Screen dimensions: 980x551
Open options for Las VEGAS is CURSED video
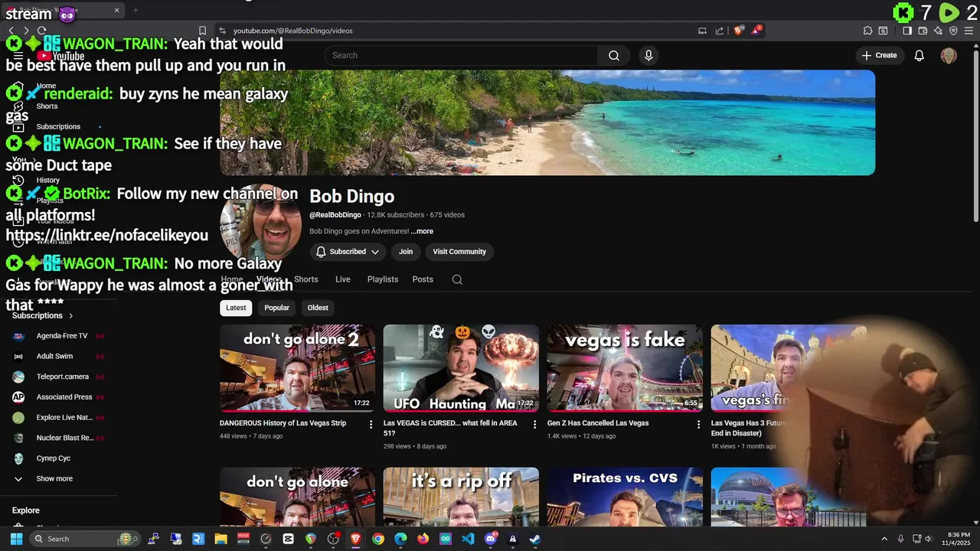pyautogui.click(x=535, y=424)
